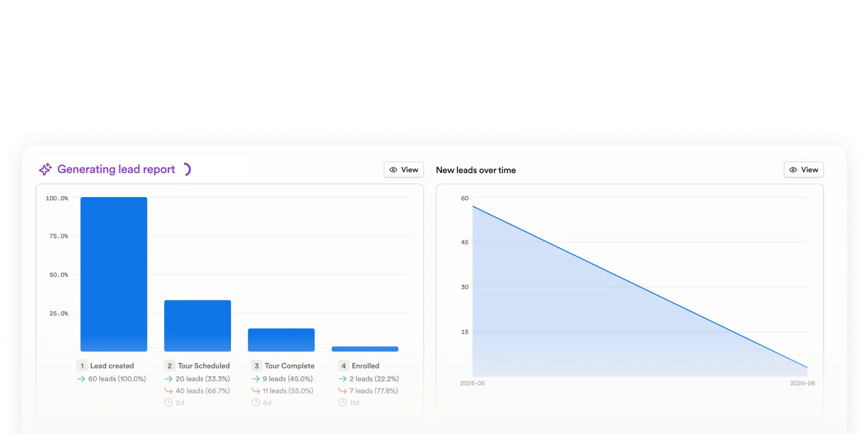Viewport: 868px width, 434px height.
Task: Click the loading spinner next to Generating lead report
Action: [x=187, y=169]
